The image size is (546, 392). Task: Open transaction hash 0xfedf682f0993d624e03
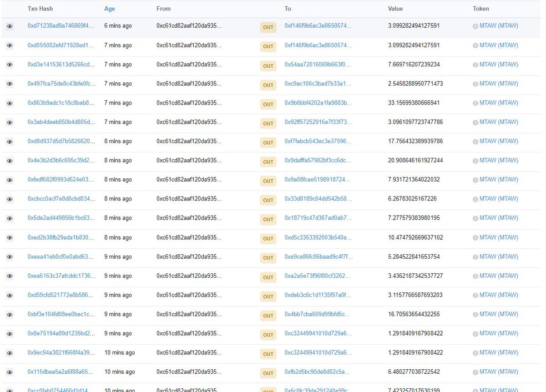coord(61,180)
